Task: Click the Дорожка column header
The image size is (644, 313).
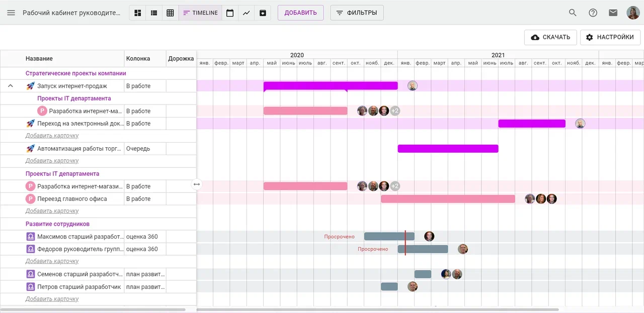Action: [x=181, y=59]
